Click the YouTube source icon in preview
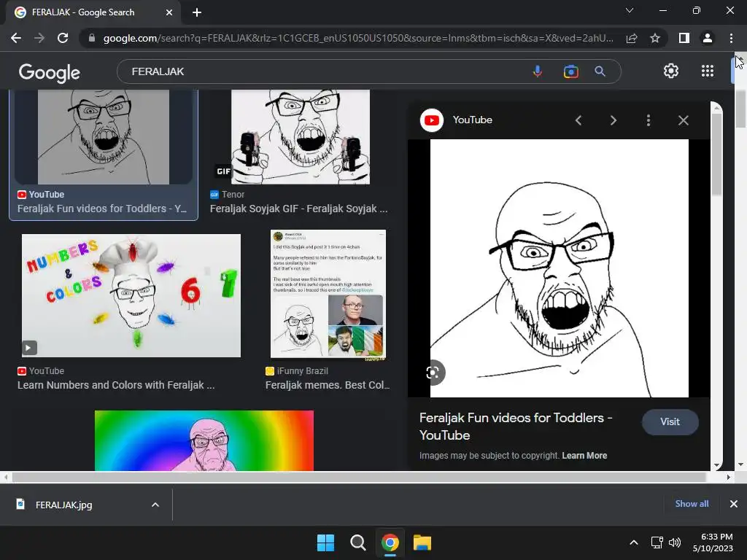 (x=432, y=120)
